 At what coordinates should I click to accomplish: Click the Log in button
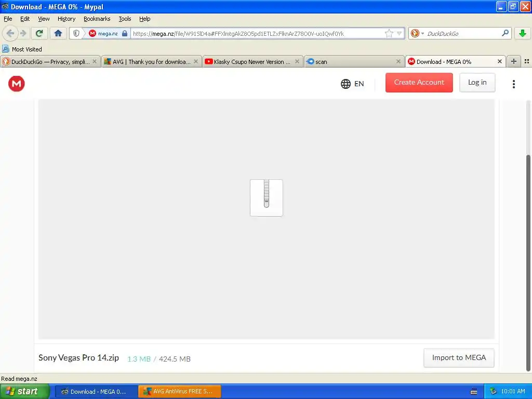477,83
